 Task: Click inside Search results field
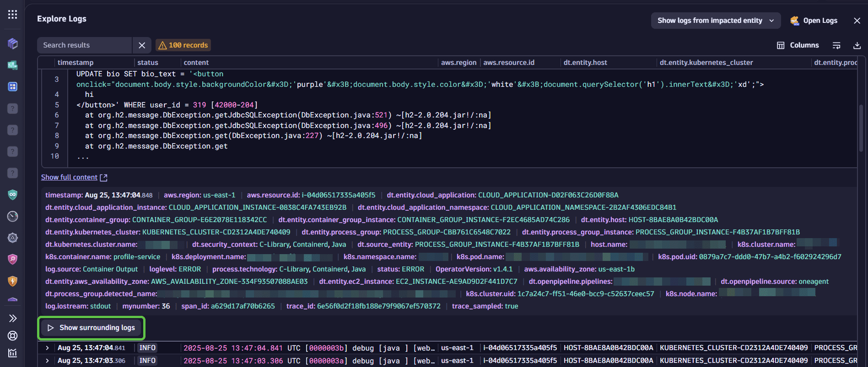[85, 45]
